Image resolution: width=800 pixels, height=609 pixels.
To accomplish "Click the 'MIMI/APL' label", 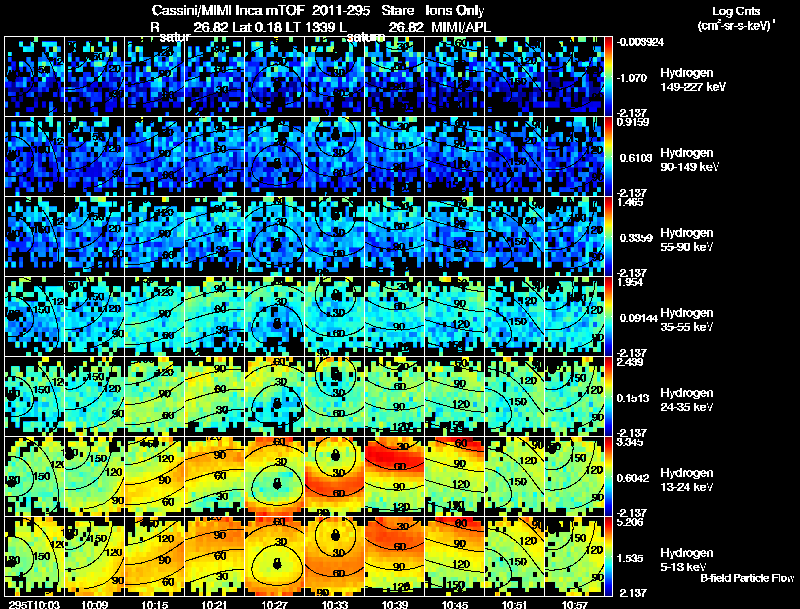I will 461,27.
